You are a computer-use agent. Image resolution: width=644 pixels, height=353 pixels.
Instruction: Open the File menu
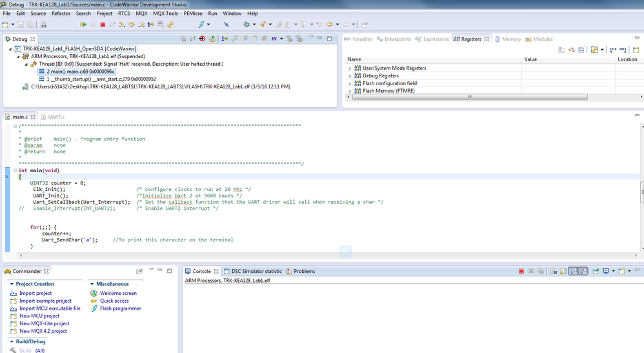[x=7, y=13]
